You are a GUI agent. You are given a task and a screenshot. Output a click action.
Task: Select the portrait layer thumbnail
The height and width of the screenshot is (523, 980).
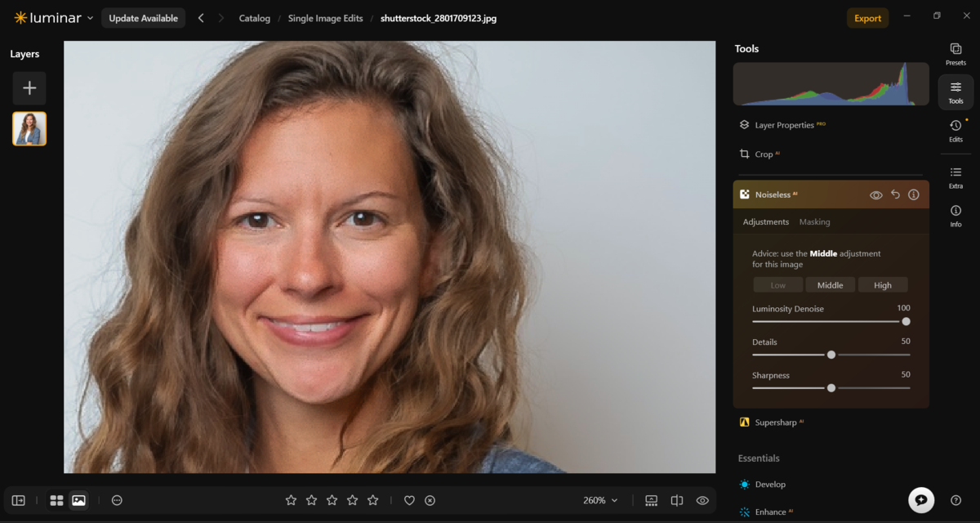29,129
